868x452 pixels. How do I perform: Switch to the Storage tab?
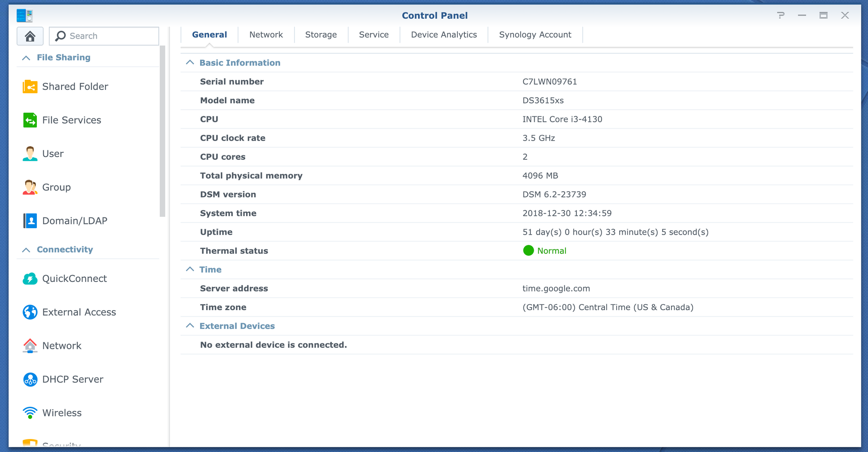(x=321, y=35)
